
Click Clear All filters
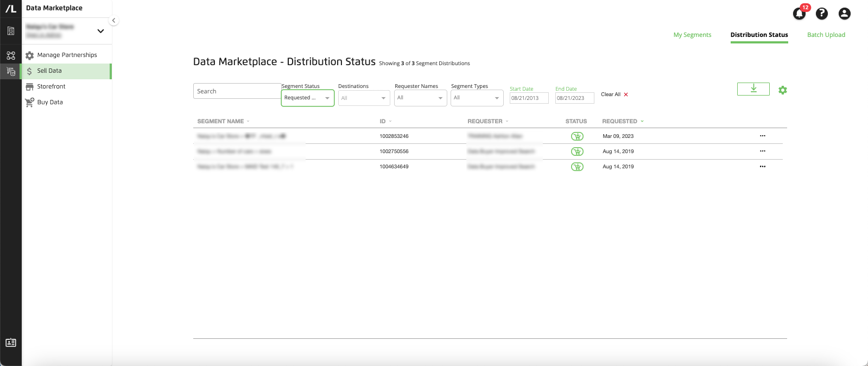pos(610,94)
